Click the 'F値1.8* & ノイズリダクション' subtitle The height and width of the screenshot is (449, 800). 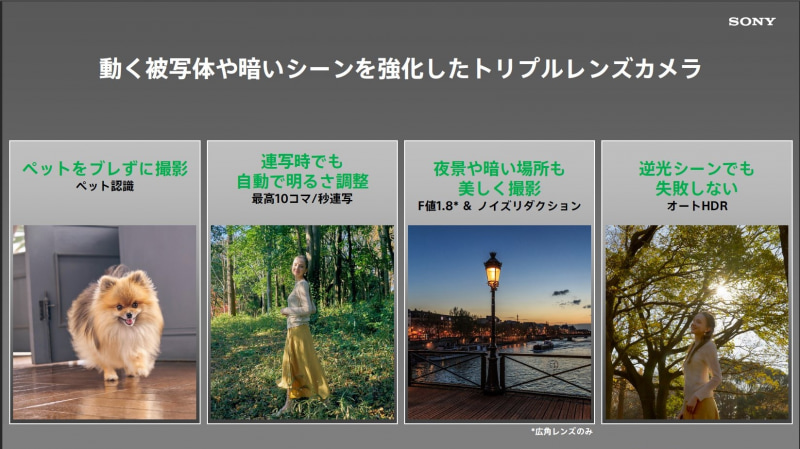(x=499, y=206)
